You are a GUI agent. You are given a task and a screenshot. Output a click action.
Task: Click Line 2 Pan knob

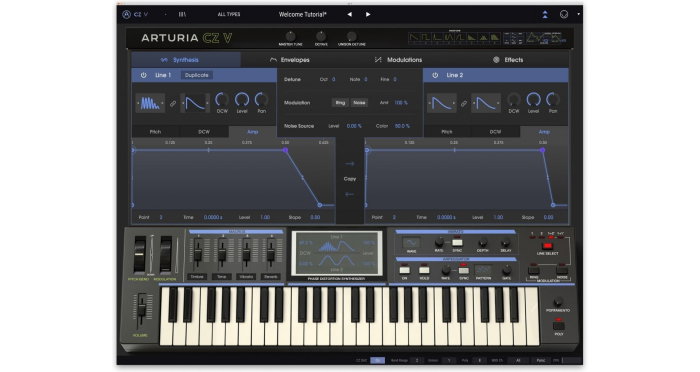[553, 100]
